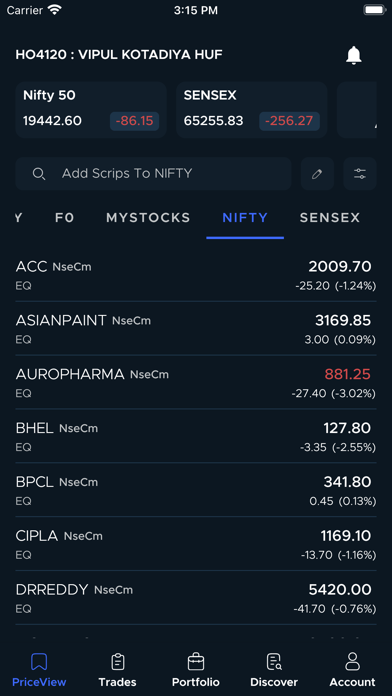This screenshot has width=392, height=696.
Task: Open the Nifty 50 index card
Action: coord(91,110)
